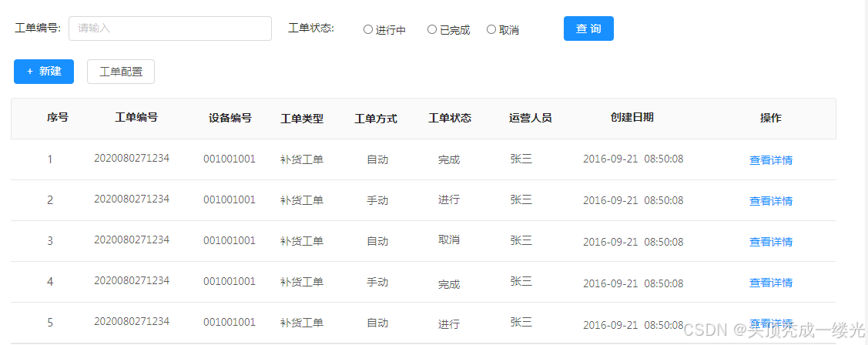This screenshot has height=345, width=868.
Task: Click work order number in row 5
Action: [x=132, y=321]
